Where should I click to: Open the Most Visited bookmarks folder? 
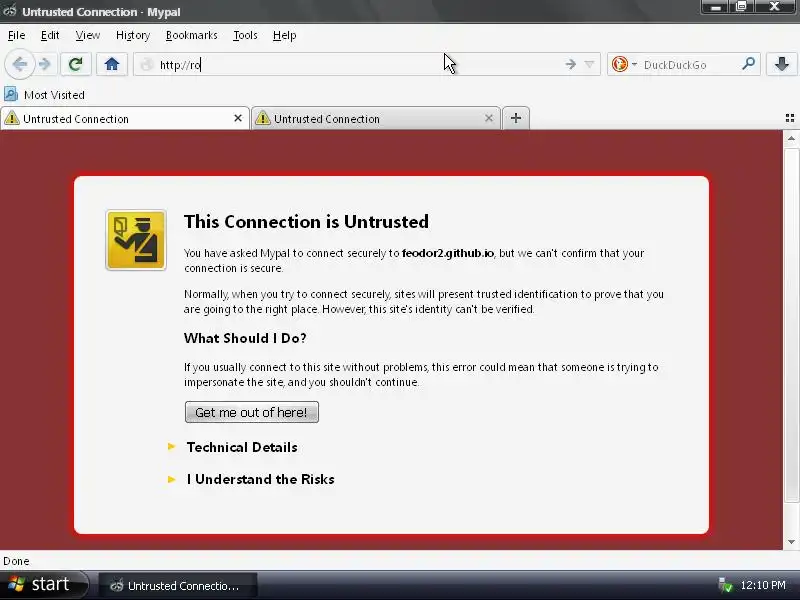coord(44,94)
